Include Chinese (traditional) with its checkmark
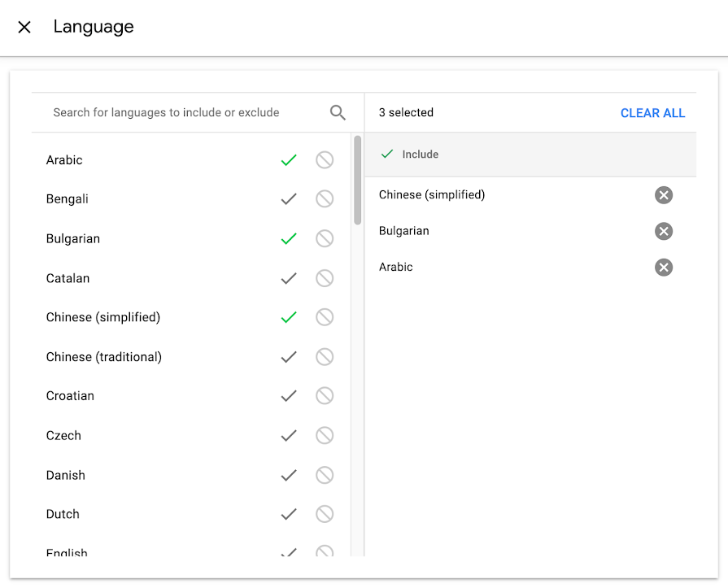The width and height of the screenshot is (728, 588). tap(289, 357)
